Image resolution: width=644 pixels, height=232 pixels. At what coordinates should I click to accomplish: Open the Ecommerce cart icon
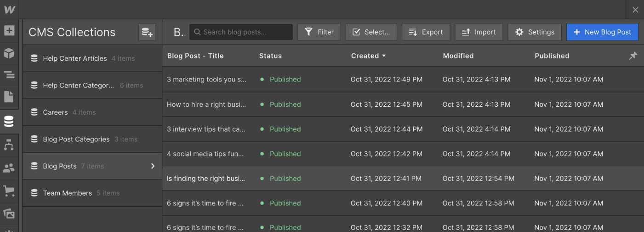9,191
